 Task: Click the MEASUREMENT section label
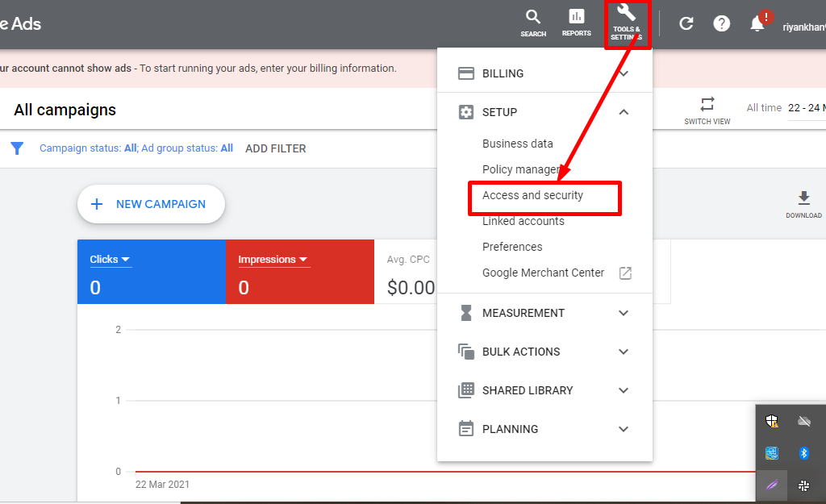tap(524, 314)
